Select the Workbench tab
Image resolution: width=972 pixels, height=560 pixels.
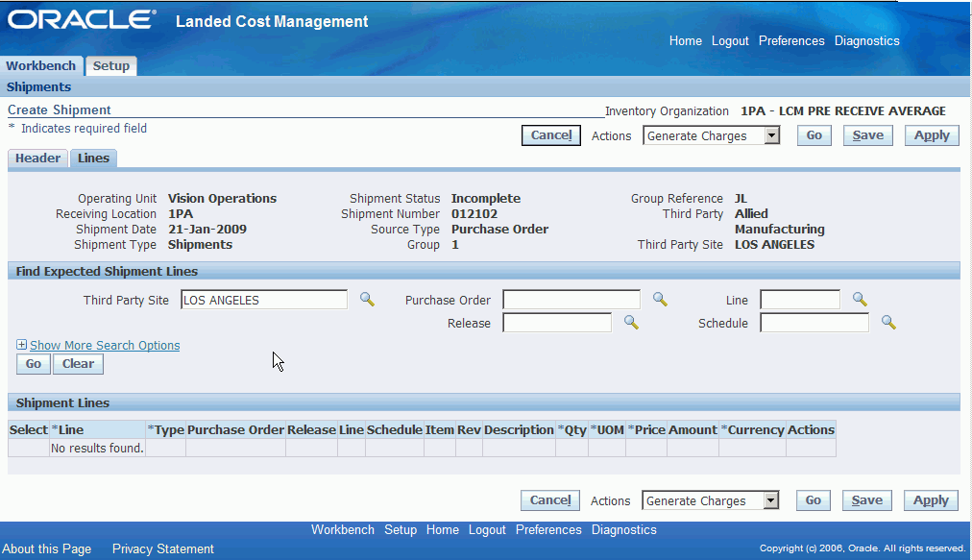coord(41,65)
